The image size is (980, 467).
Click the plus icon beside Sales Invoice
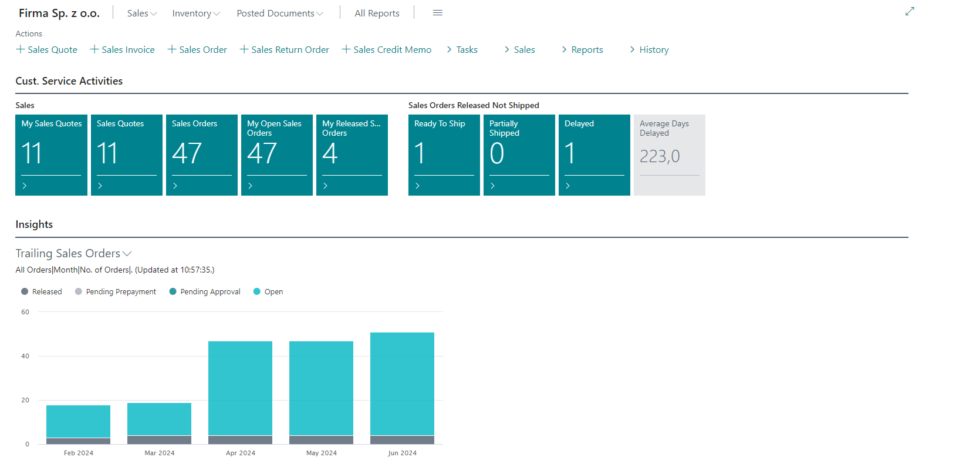94,49
